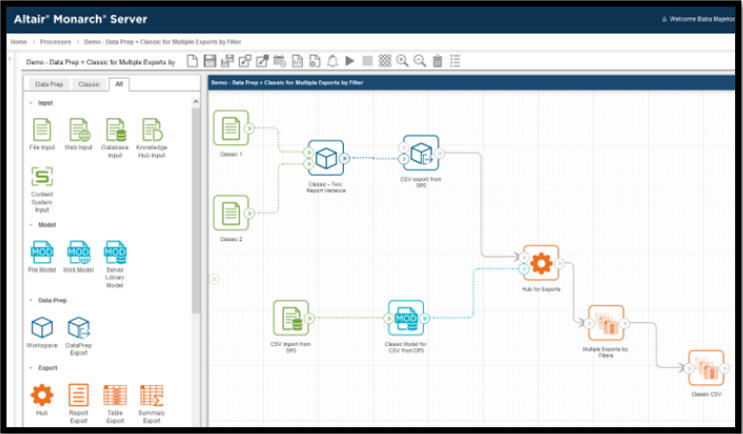The image size is (743, 434).
Task: Select the Classic 1 node on canvas
Action: (x=231, y=128)
